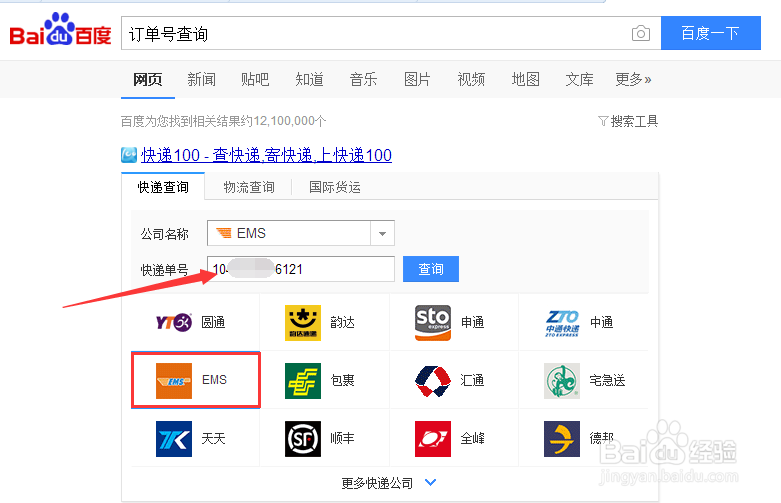Screen dimensions: 781x503
Task: Click the 圆通 courier name
Action: pyautogui.click(x=213, y=322)
